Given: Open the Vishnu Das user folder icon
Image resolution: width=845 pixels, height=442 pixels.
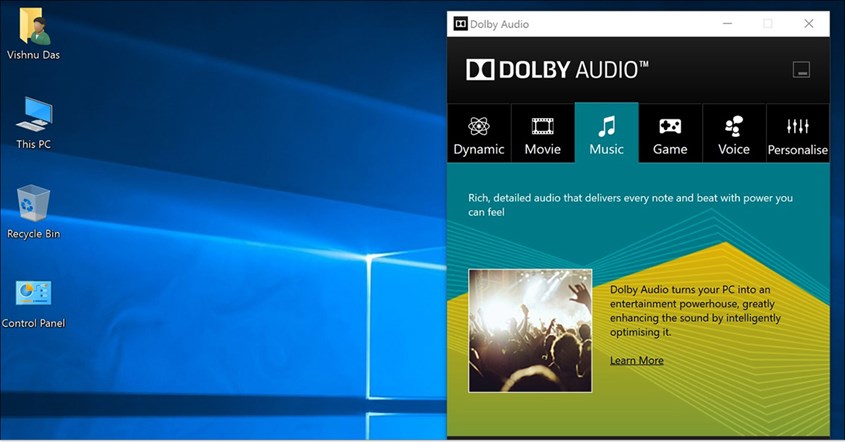Looking at the screenshot, I should [33, 33].
